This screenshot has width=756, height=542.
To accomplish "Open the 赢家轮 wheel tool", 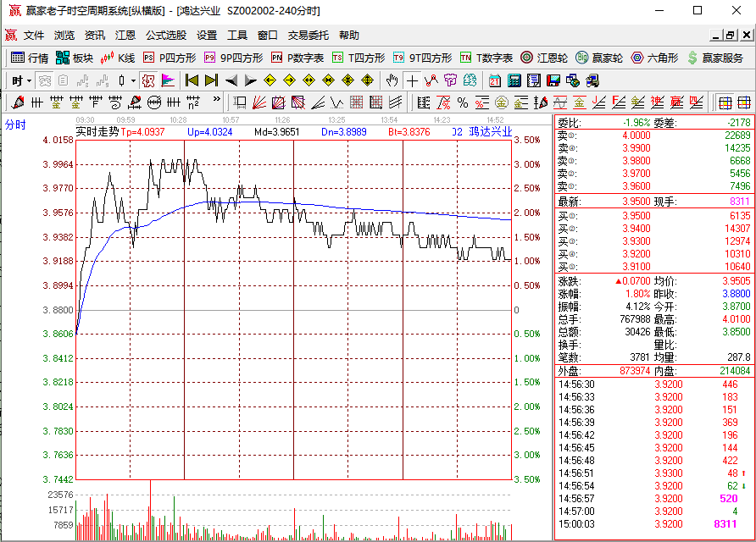I will pyautogui.click(x=599, y=58).
